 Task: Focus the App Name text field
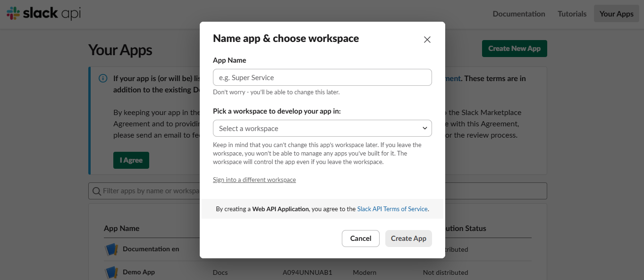coord(322,77)
